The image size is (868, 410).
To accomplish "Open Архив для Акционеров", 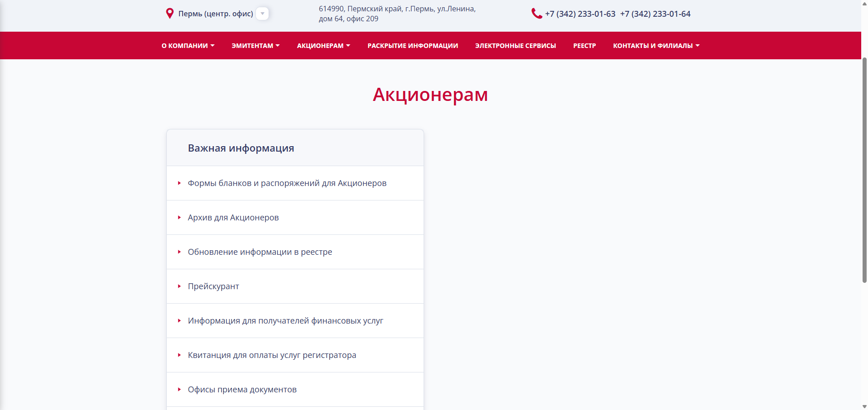I will (233, 218).
